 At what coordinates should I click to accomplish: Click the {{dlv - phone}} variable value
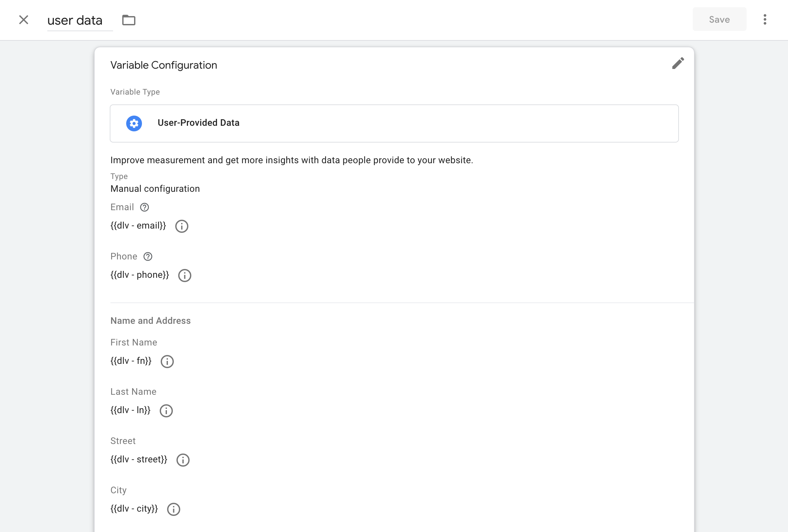click(x=140, y=275)
